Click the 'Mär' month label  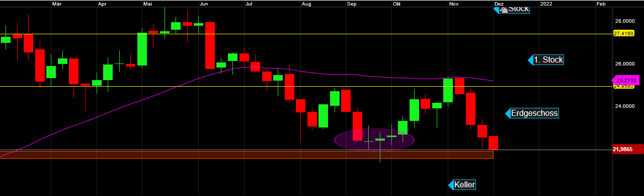(57, 4)
